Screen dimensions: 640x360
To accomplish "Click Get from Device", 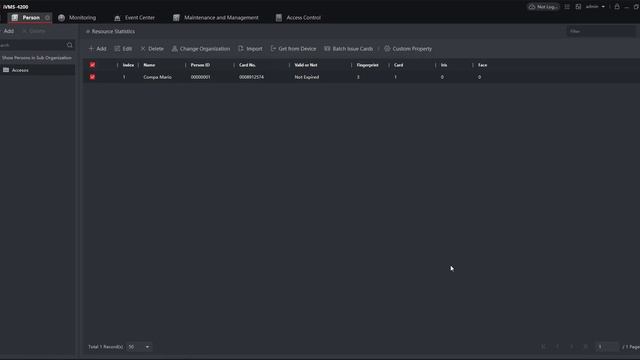I will point(293,49).
